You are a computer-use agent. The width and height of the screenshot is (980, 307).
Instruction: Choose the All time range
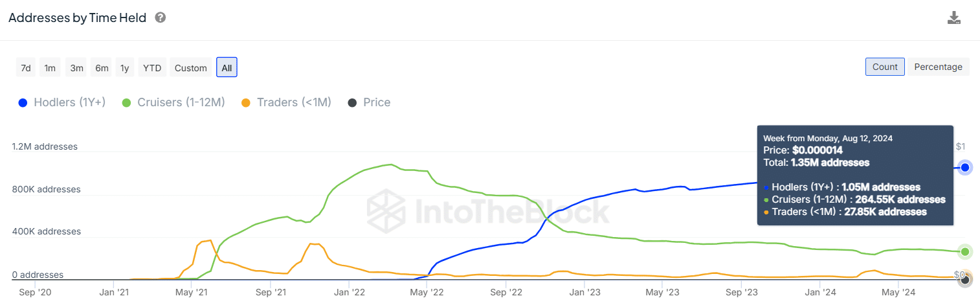click(x=227, y=68)
